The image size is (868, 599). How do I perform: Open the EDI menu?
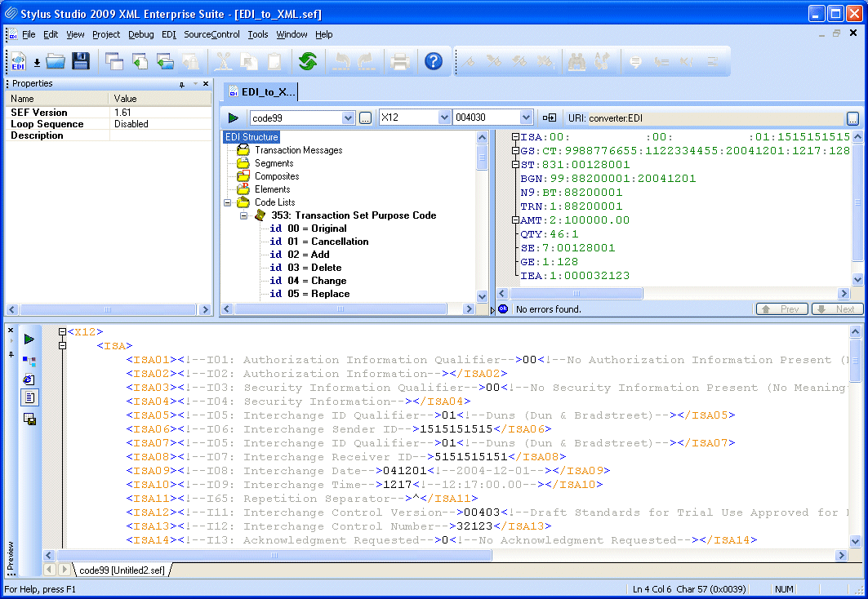coord(169,34)
